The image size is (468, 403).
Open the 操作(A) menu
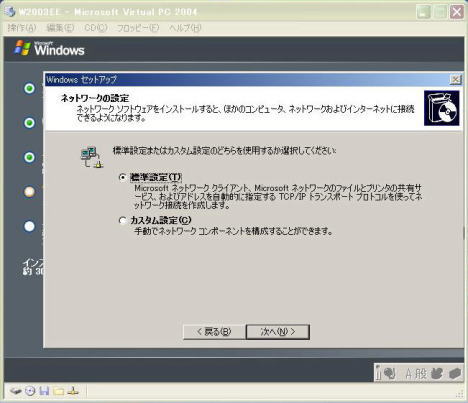22,28
